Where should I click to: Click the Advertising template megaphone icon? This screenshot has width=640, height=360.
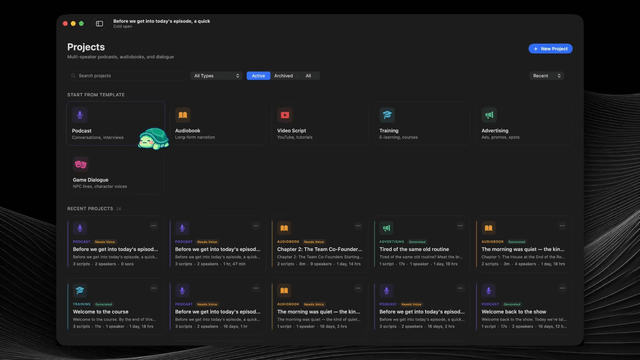point(489,115)
